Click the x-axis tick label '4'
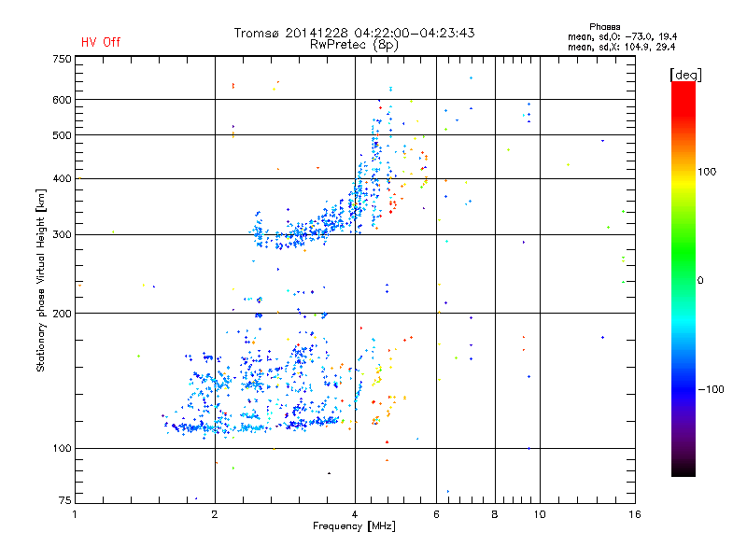Image resolution: width=747 pixels, height=560 pixels. [355, 514]
